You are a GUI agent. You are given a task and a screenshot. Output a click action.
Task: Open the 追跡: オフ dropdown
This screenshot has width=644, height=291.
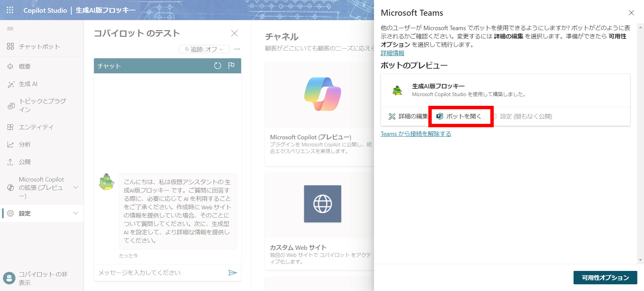pos(204,49)
